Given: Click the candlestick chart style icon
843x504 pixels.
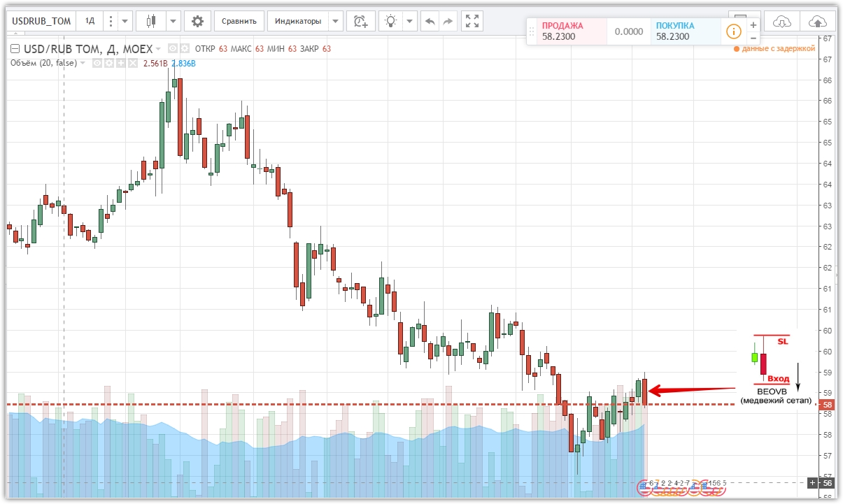Looking at the screenshot, I should [150, 21].
